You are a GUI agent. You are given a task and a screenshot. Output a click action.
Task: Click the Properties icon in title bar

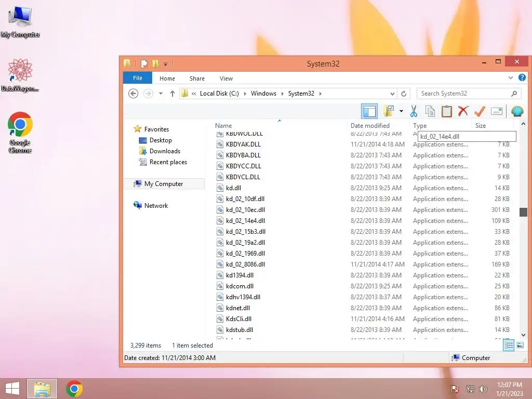(144, 63)
